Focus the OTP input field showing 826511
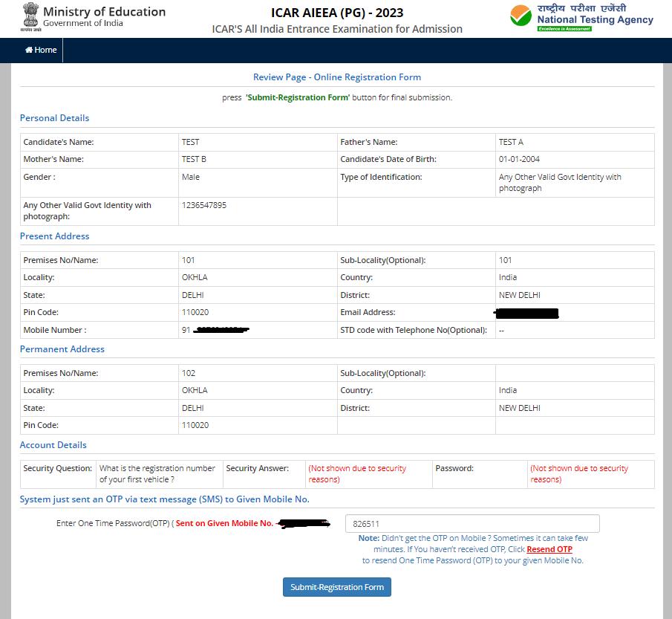The image size is (672, 619). tap(472, 523)
